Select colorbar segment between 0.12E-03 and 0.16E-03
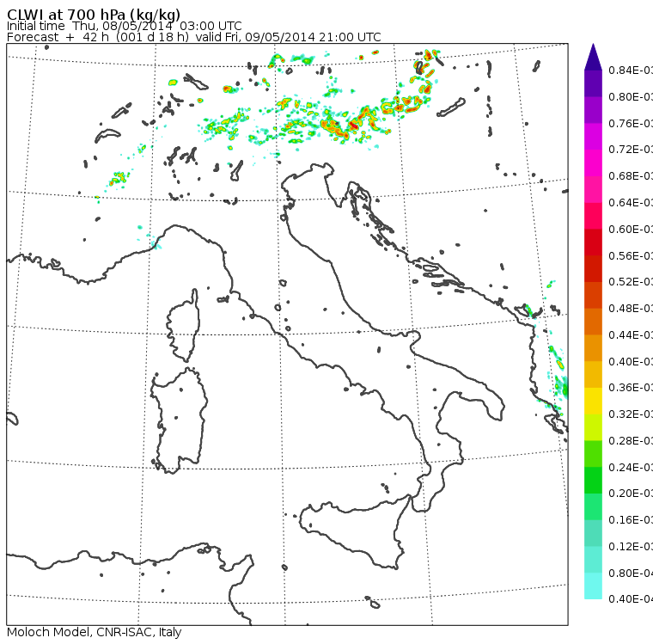 (593, 534)
